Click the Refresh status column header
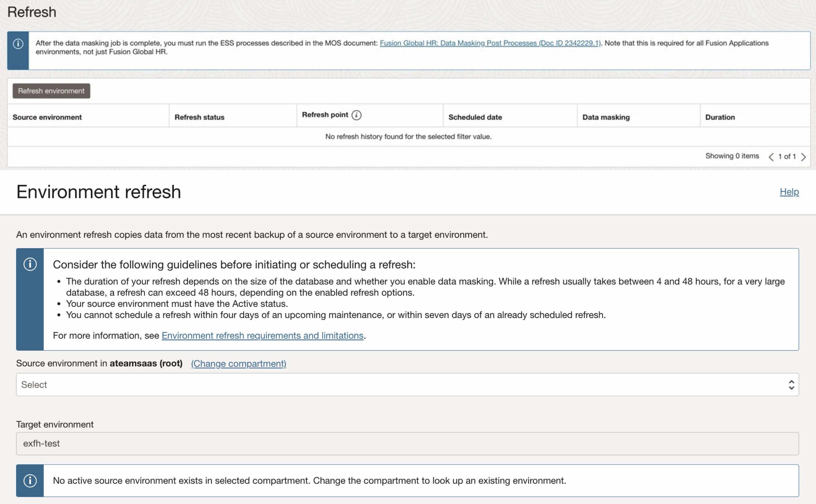 tap(199, 117)
